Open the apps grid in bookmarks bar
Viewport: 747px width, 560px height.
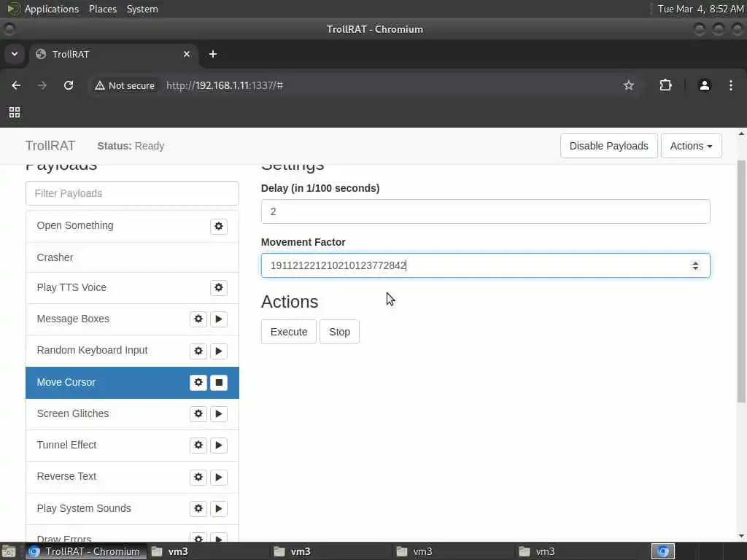point(15,112)
